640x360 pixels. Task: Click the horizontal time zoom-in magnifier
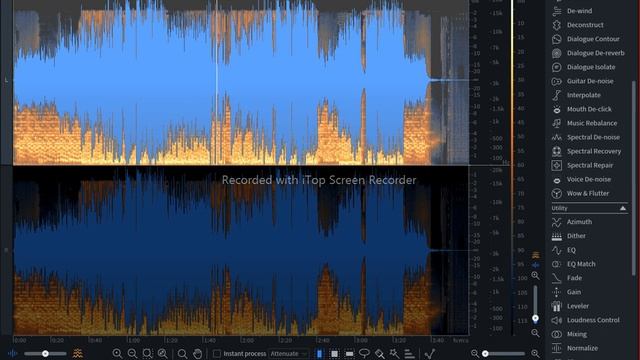[x=535, y=353]
